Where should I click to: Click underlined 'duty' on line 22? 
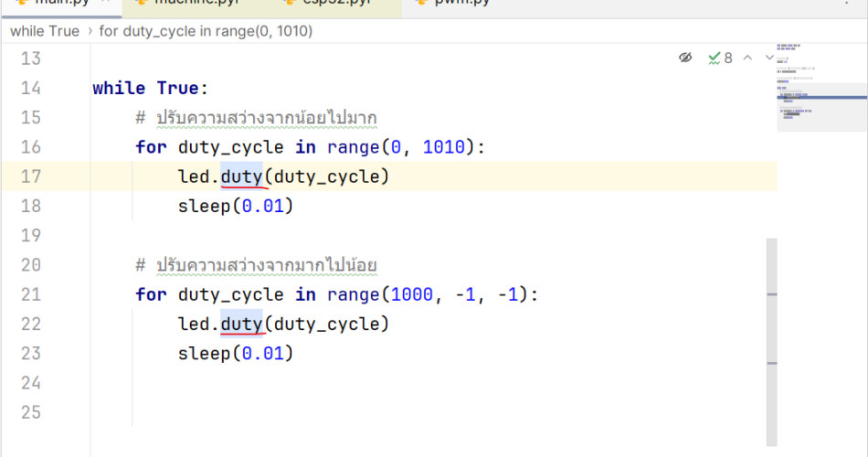click(241, 324)
